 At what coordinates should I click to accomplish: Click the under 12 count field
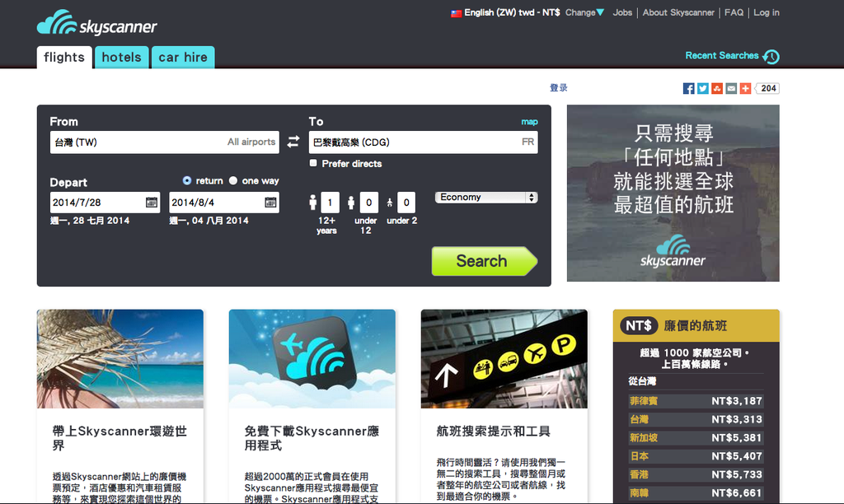(x=368, y=203)
